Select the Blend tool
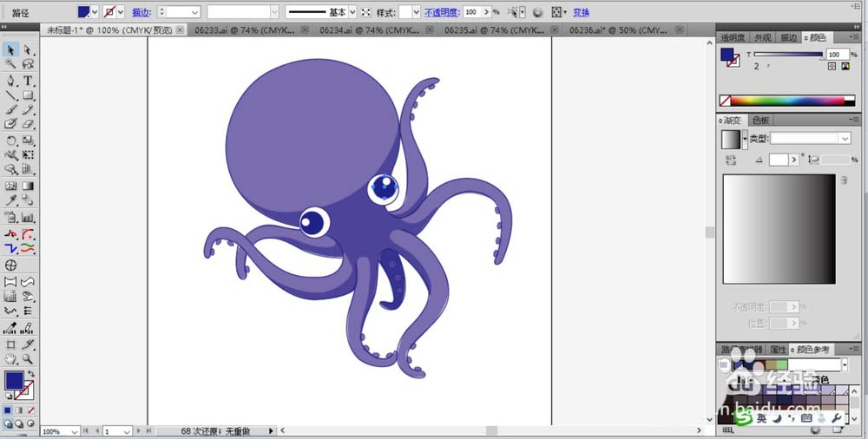This screenshot has height=439, width=868. pyautogui.click(x=29, y=200)
